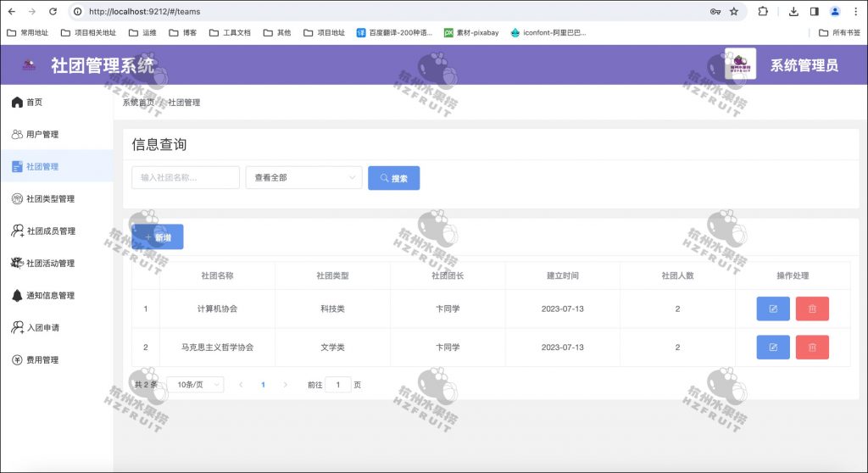Go to next page arrow in pagination

click(x=285, y=384)
